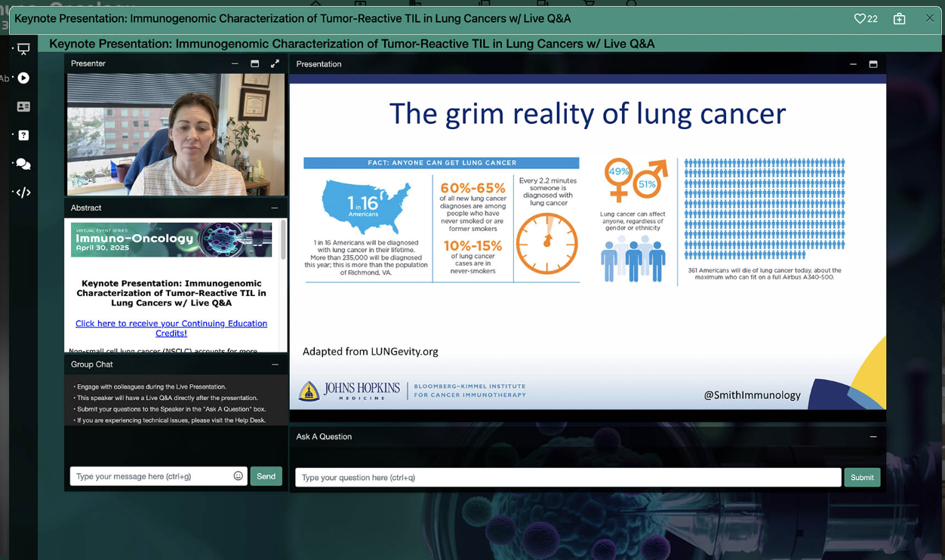Open the chat bubbles icon in sidebar

(23, 164)
